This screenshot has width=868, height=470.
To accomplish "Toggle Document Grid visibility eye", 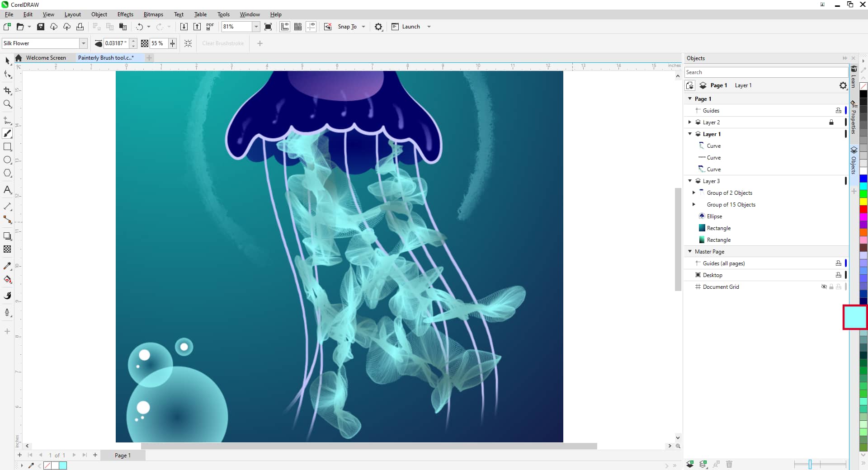I will (x=824, y=287).
